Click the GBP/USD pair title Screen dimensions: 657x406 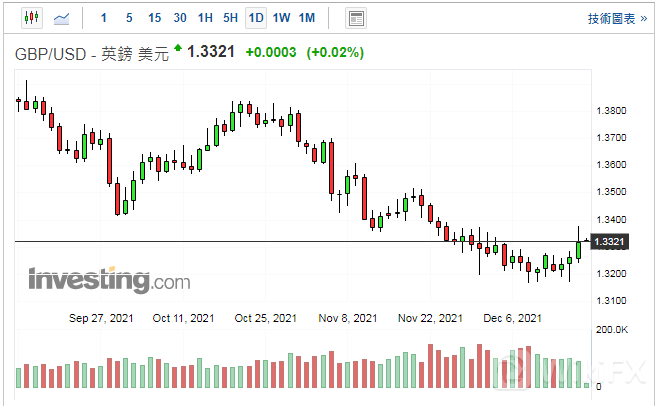[x=50, y=54]
